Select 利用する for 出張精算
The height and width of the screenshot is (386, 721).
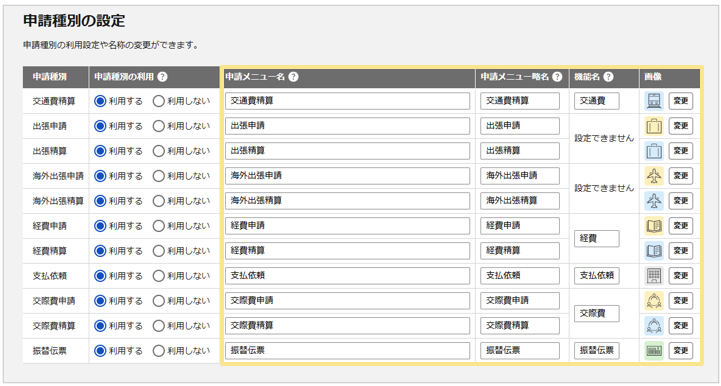pos(100,151)
